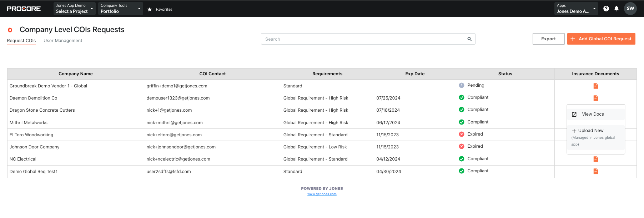Click Expired icon for Johnson Door Company
Image resolution: width=644 pixels, height=218 pixels.
tap(462, 146)
